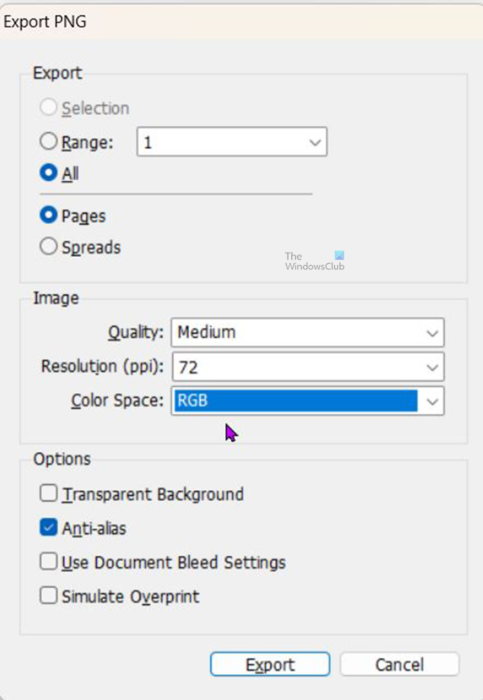Select the Range radio button
This screenshot has width=483, height=700.
tap(48, 142)
